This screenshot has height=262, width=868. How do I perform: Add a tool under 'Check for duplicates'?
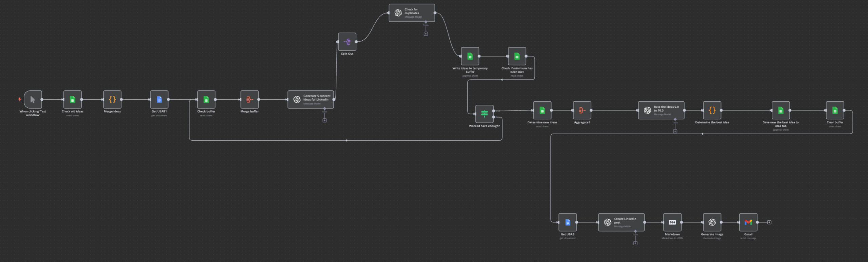[426, 34]
